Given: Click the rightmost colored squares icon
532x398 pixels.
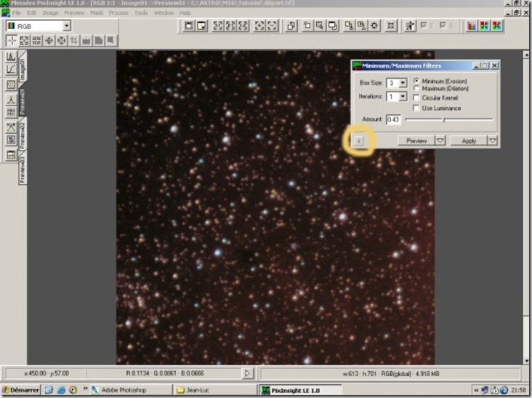Looking at the screenshot, I should click(x=496, y=25).
